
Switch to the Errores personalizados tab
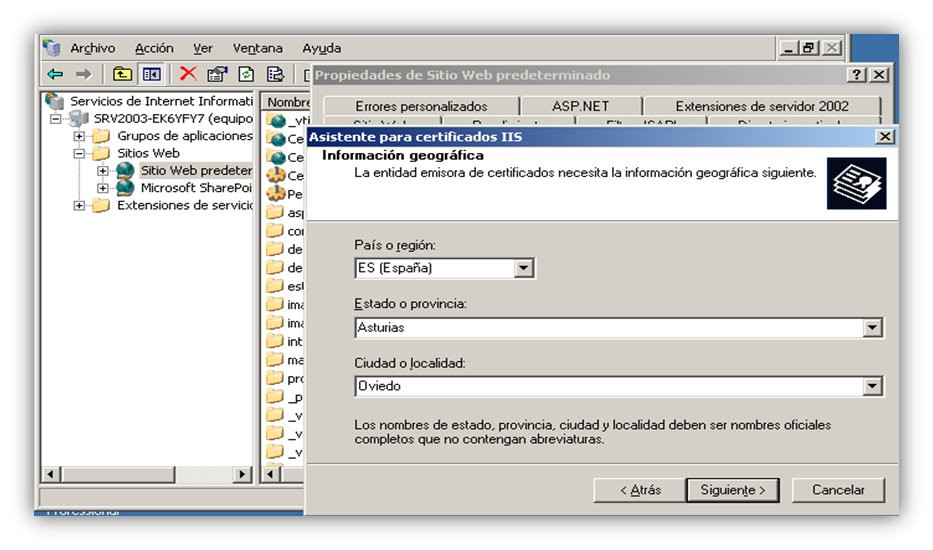[421, 107]
